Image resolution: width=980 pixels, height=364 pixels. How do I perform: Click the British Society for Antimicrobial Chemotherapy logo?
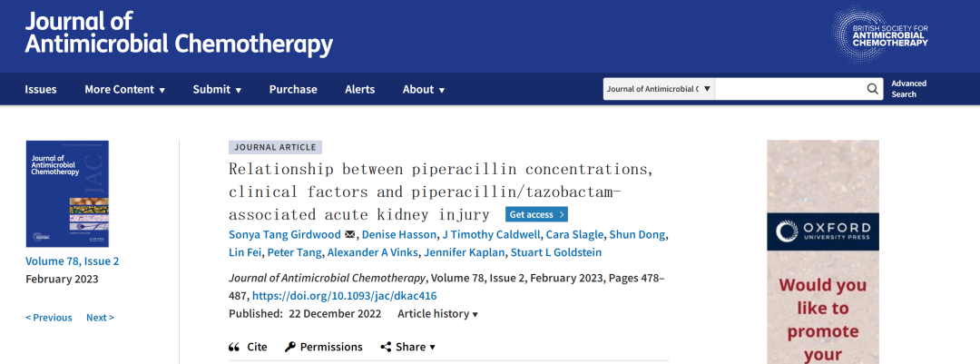coord(880,36)
